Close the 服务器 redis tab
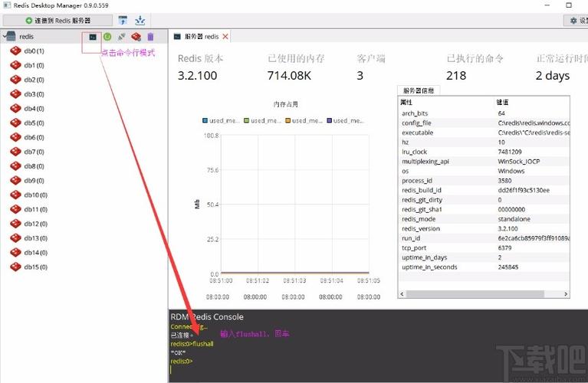The width and height of the screenshot is (588, 383). pos(225,36)
